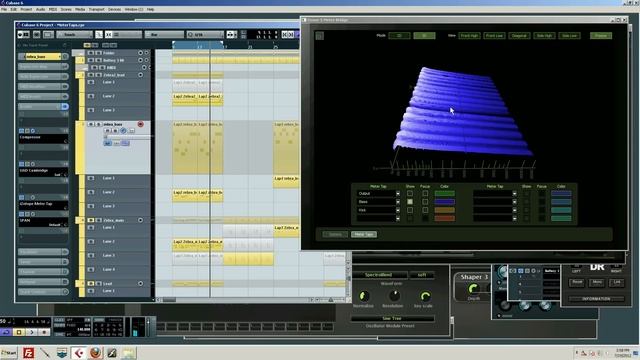640x360 pixels.
Task: Click the Resolution knob in the synth
Action: pos(394,296)
